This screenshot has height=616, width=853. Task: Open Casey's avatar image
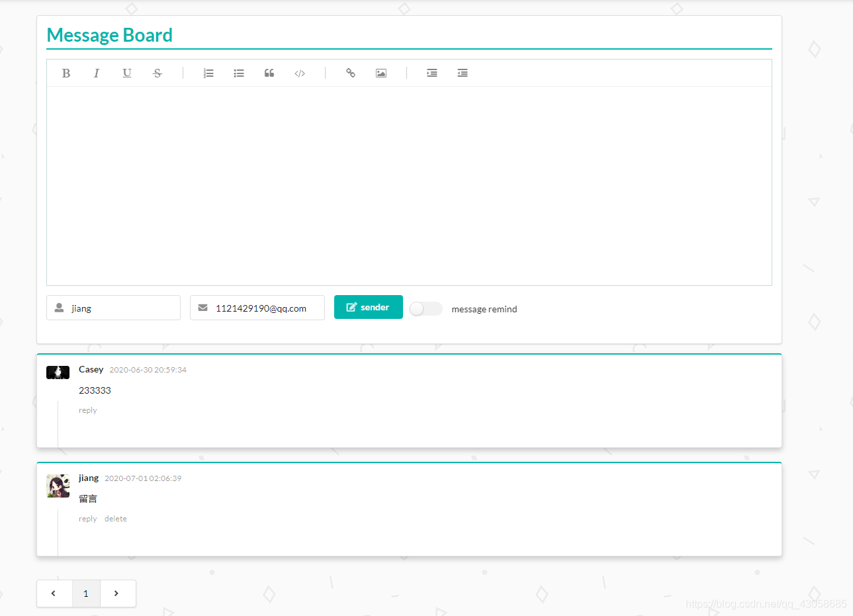point(58,373)
